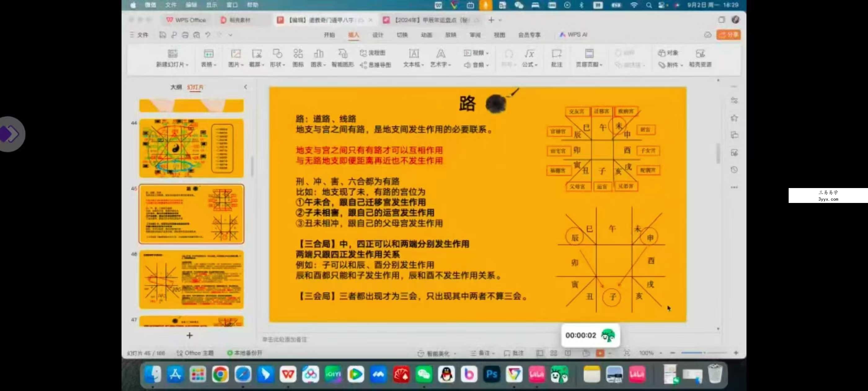Open quick access toolbar more-options arrow
Screen dimensions: 868x391
230,35
